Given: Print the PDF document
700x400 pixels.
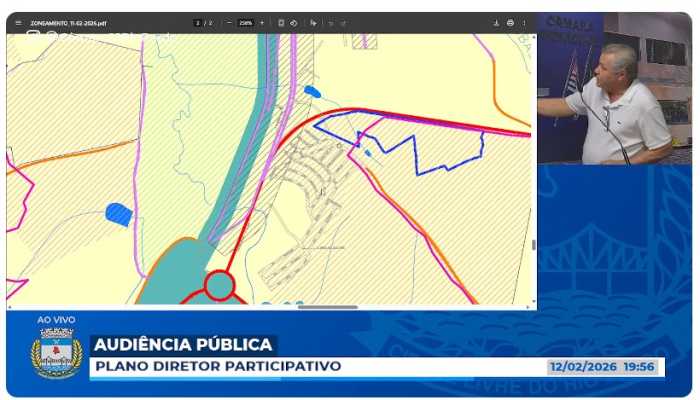Looking at the screenshot, I should pos(510,23).
